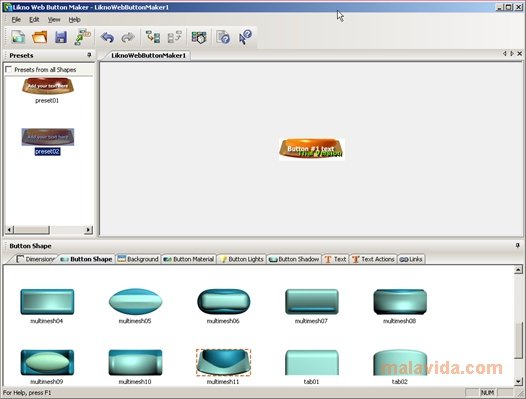
Task: Click the Presets panel scroll right arrow
Action: (88, 230)
